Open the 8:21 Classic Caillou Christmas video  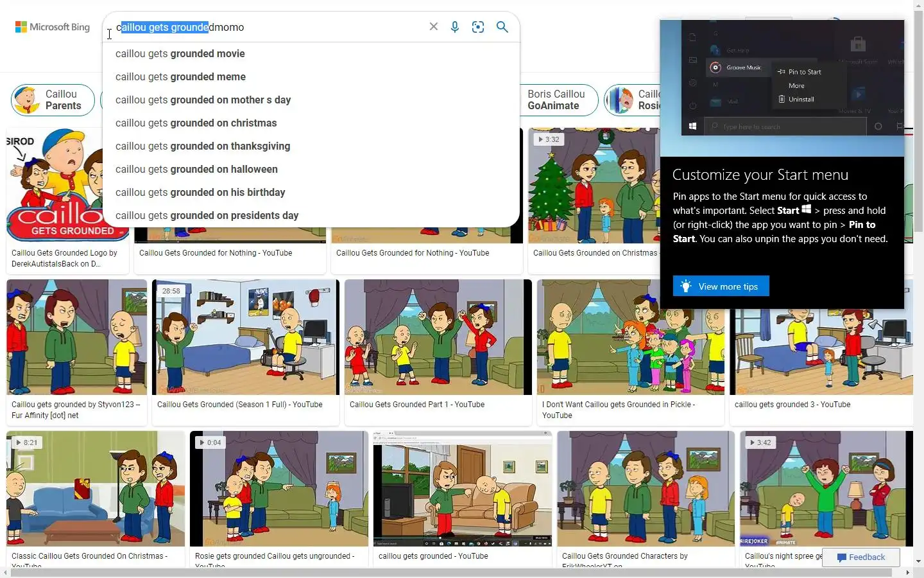(x=96, y=489)
